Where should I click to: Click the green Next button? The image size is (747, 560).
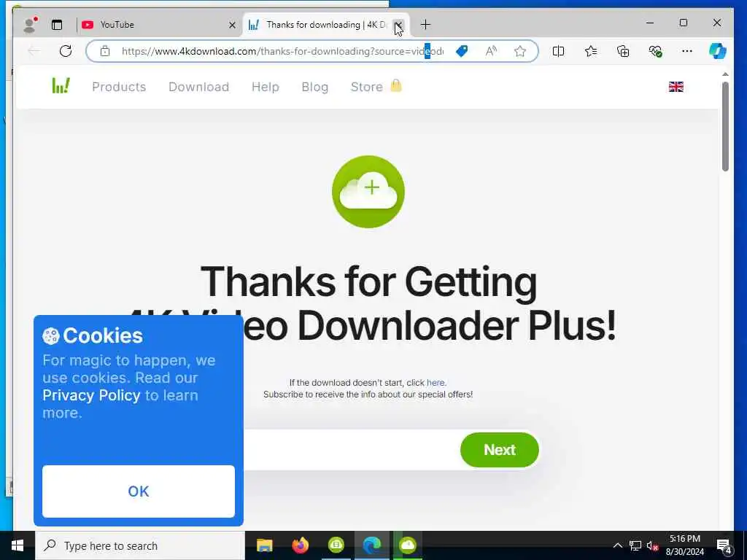click(x=499, y=449)
